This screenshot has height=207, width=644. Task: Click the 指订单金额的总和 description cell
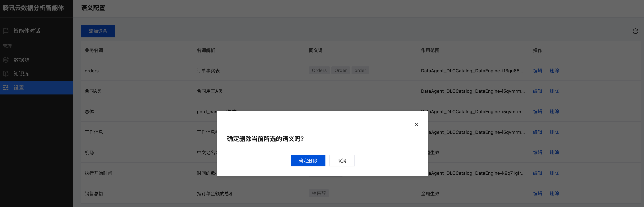tap(215, 194)
